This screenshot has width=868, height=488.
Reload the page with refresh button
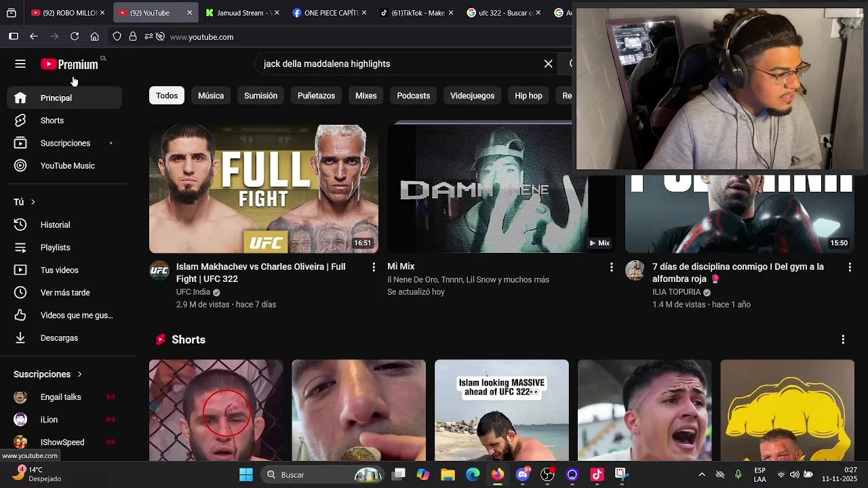tap(75, 37)
